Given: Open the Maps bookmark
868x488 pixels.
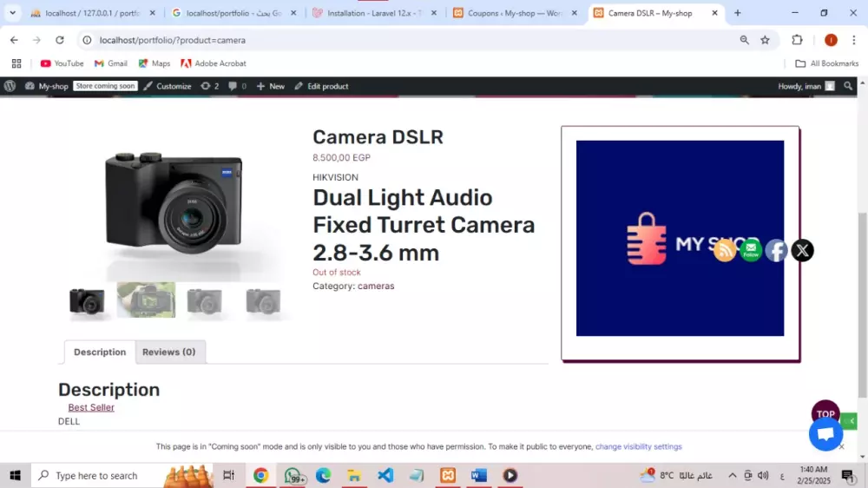Looking at the screenshot, I should (x=155, y=63).
